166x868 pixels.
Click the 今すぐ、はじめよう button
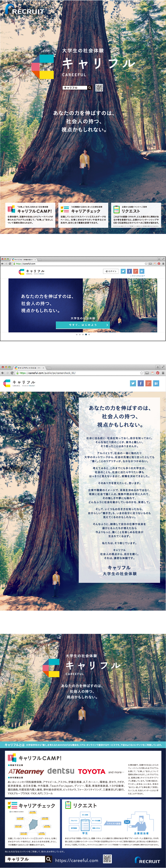[x=83, y=325]
